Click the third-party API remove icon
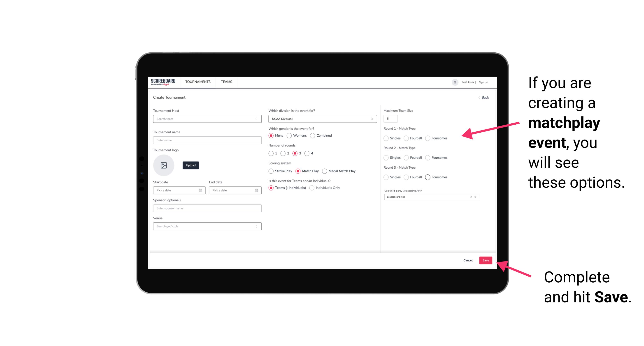This screenshot has width=644, height=346. pos(471,197)
